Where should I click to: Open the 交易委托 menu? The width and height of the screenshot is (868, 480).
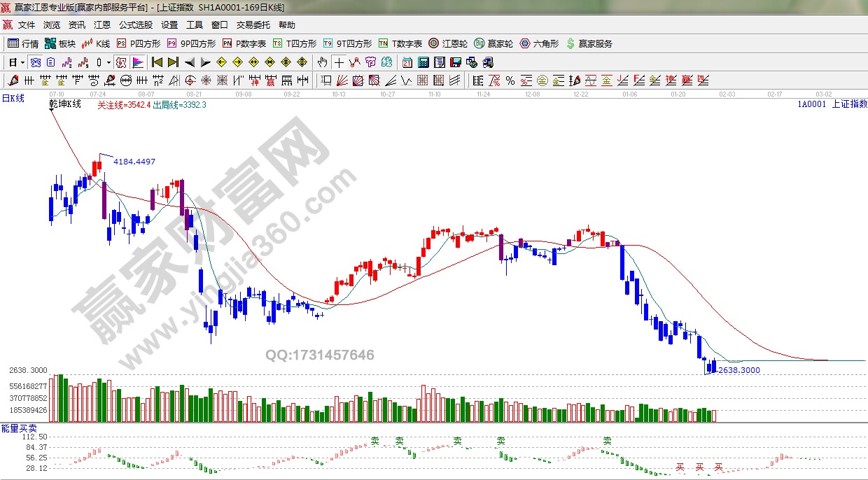coord(253,24)
